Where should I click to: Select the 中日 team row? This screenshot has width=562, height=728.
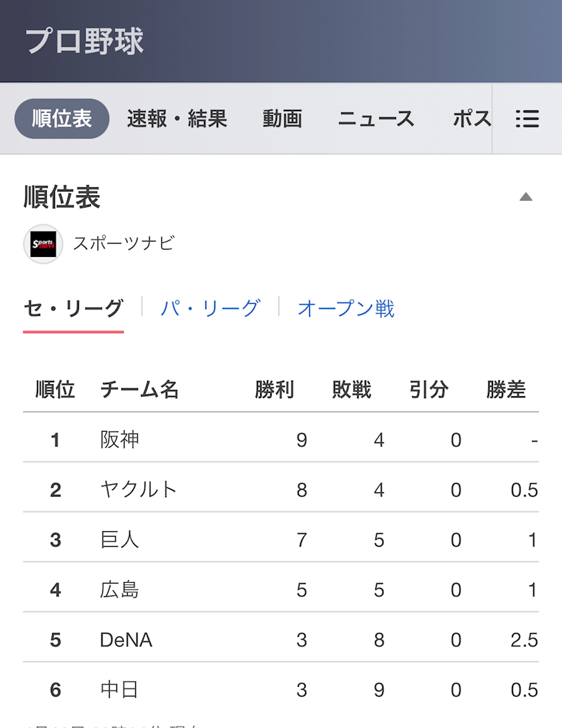point(281,688)
